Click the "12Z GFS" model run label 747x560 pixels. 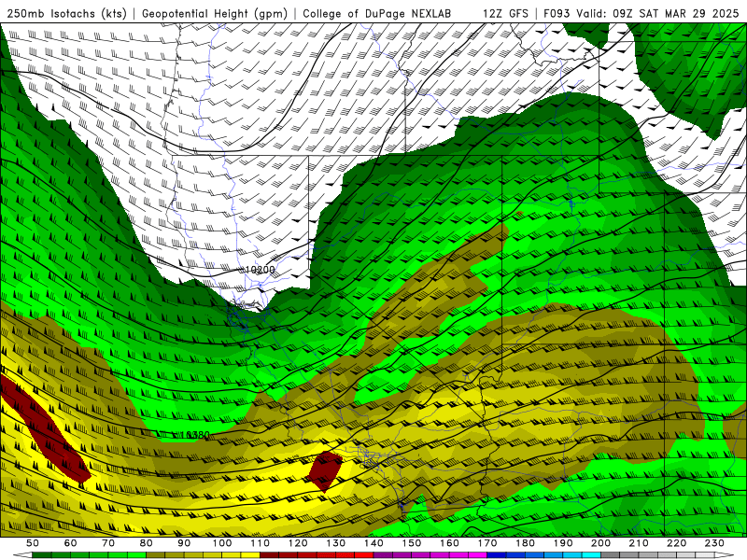[505, 13]
